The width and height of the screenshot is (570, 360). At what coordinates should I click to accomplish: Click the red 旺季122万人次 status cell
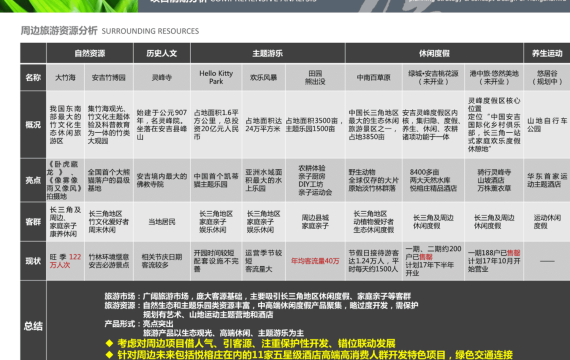click(x=65, y=261)
